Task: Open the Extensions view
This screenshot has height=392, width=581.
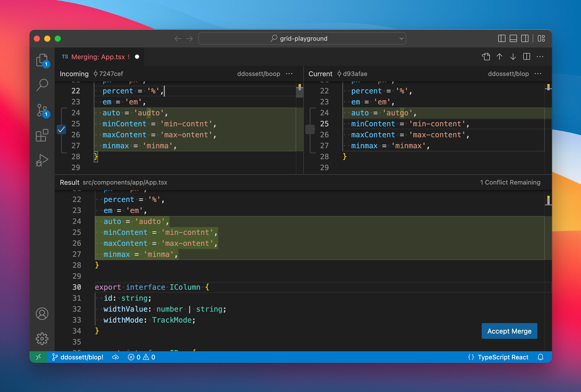Action: tap(42, 136)
